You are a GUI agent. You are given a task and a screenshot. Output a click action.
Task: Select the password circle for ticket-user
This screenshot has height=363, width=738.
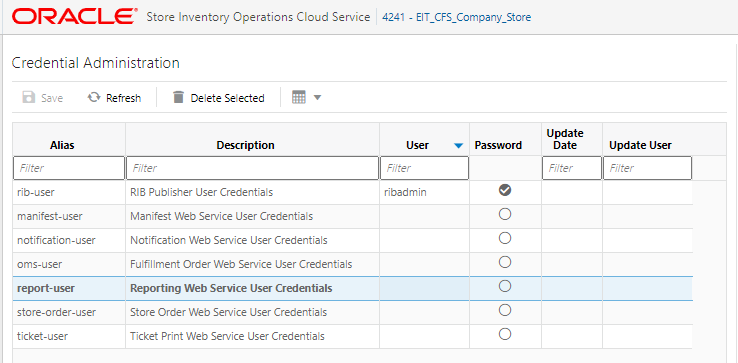pyautogui.click(x=505, y=334)
